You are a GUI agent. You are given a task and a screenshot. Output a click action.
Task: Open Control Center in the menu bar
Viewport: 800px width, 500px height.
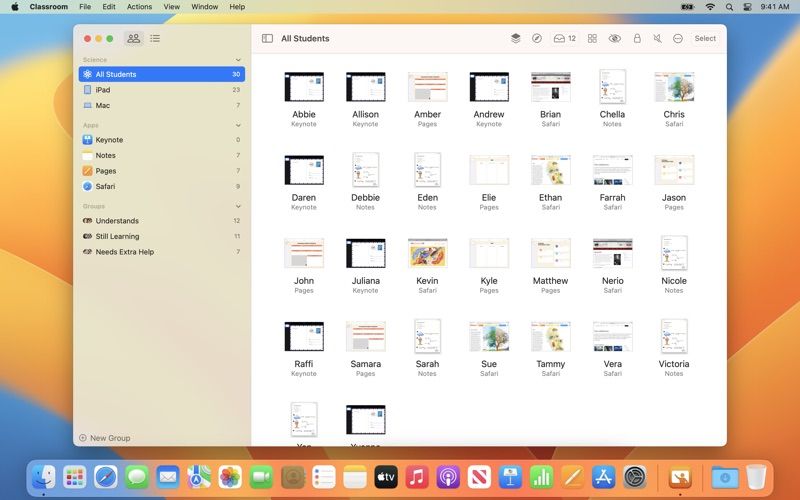pyautogui.click(x=747, y=7)
